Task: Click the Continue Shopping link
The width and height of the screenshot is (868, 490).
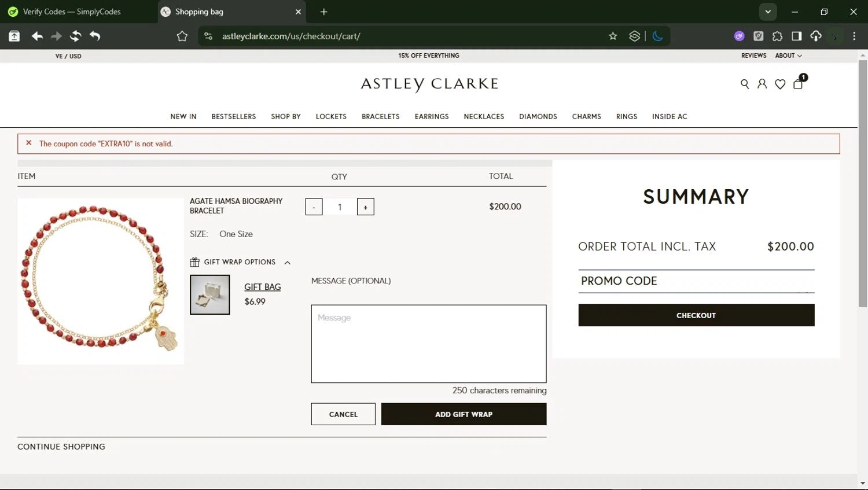Action: click(x=61, y=447)
